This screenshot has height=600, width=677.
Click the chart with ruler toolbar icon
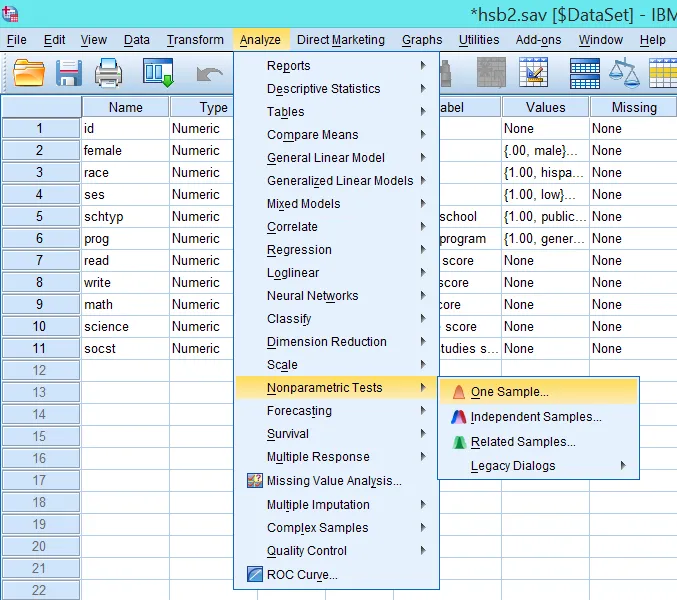pyautogui.click(x=534, y=73)
